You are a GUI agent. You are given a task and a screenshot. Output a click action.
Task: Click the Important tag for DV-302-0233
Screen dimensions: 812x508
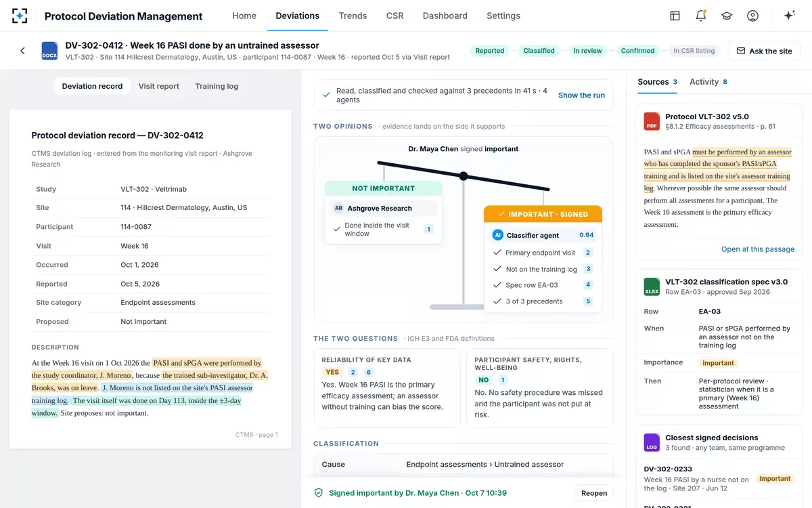coord(775,479)
